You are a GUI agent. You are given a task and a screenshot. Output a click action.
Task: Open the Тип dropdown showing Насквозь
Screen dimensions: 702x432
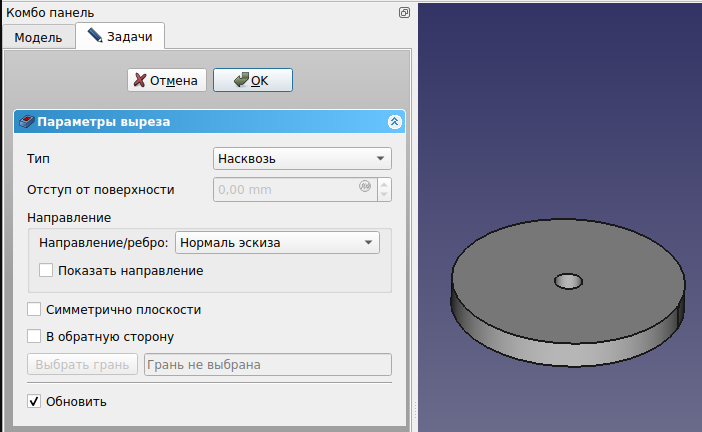click(x=302, y=158)
